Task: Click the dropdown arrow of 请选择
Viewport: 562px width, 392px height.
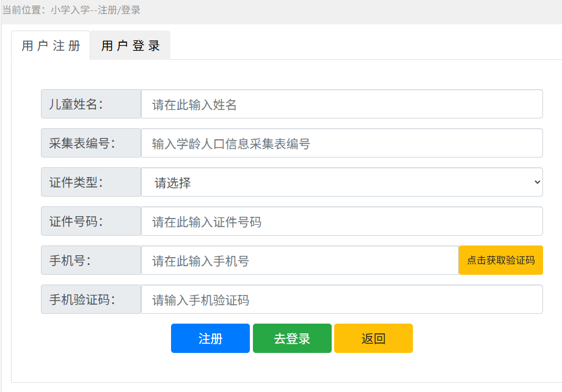Action: coord(537,182)
